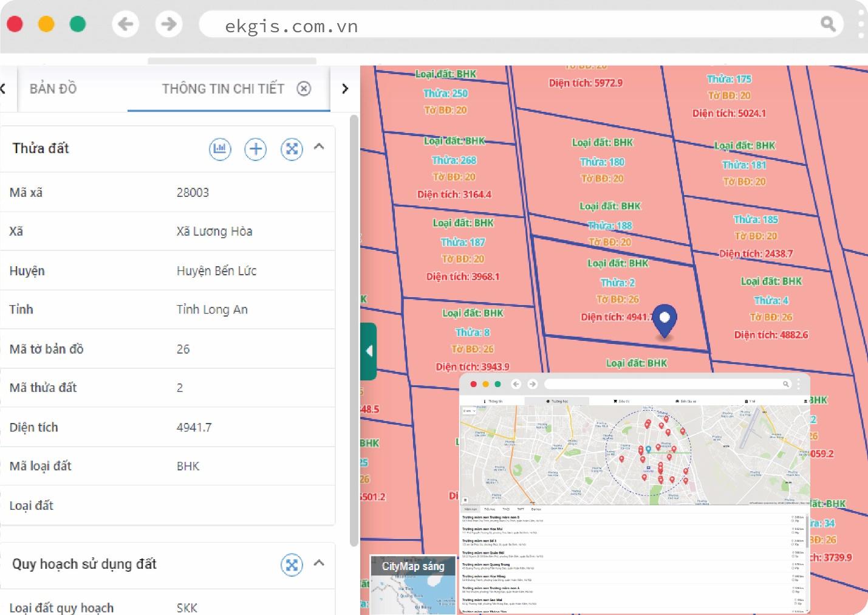Click magnifier icon in the inset browser
868x615 pixels.
coord(785,384)
